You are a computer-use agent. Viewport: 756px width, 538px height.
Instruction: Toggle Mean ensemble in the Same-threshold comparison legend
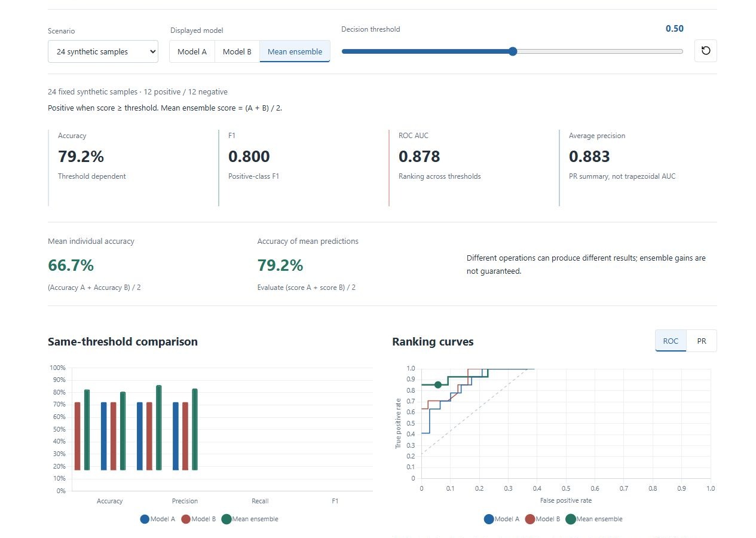250,519
